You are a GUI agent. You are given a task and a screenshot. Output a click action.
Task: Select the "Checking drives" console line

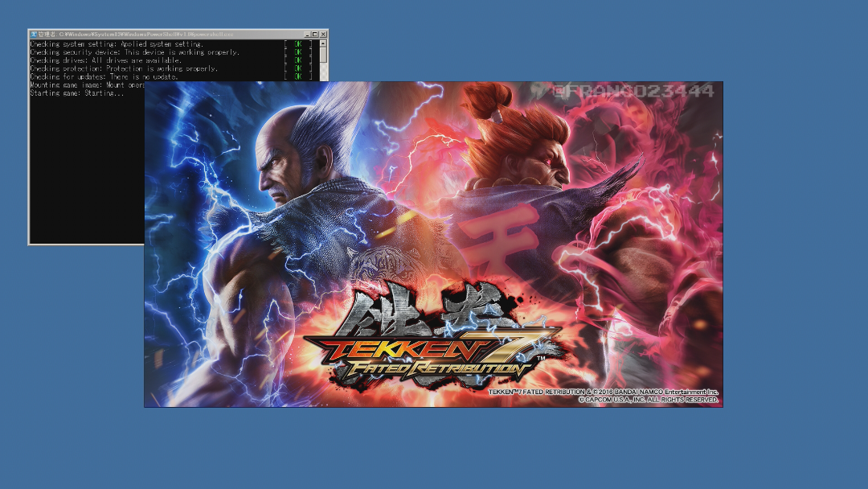point(105,60)
